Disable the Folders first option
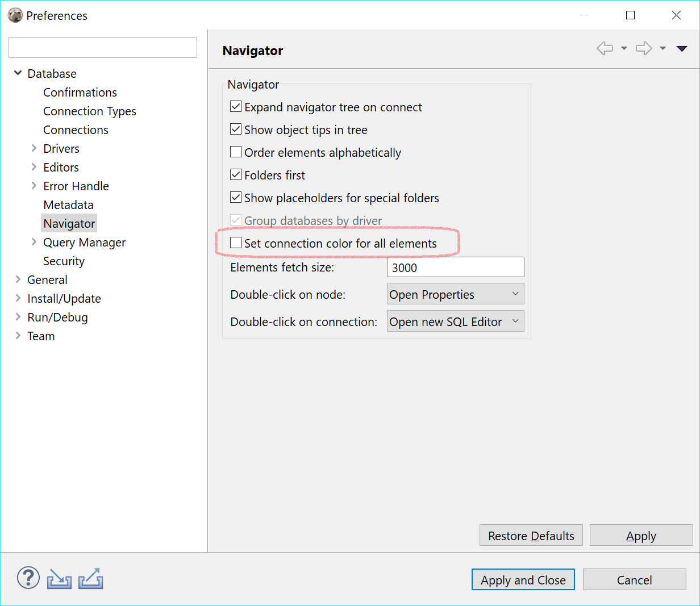 236,174
